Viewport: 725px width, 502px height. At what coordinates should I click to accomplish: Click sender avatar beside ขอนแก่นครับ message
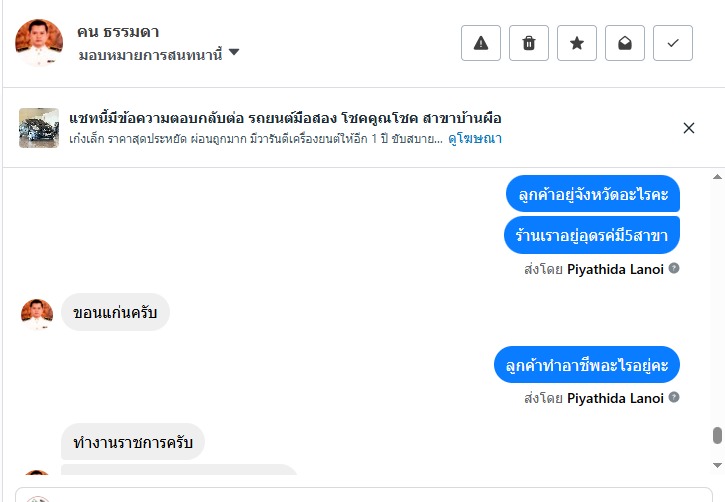37,314
